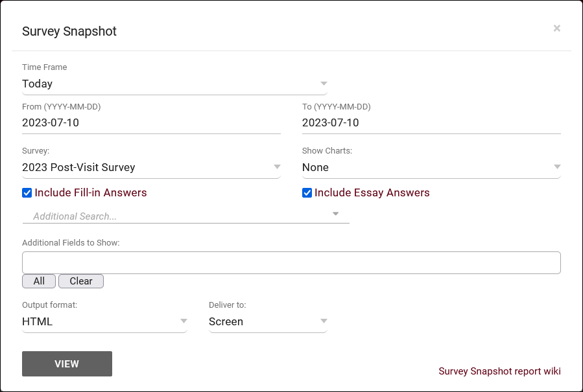The width and height of the screenshot is (583, 392).
Task: Click the Deliver to arrow icon
Action: [x=324, y=321]
